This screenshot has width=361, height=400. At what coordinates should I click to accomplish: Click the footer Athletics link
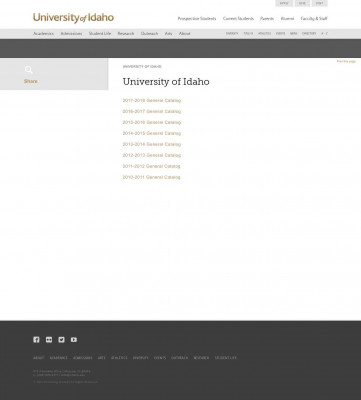[119, 358]
